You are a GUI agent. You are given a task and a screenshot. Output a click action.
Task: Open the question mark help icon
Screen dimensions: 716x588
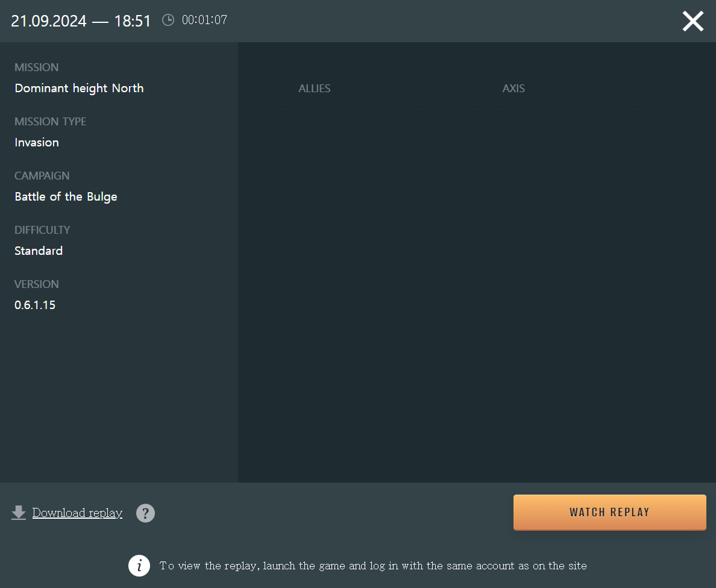point(145,513)
